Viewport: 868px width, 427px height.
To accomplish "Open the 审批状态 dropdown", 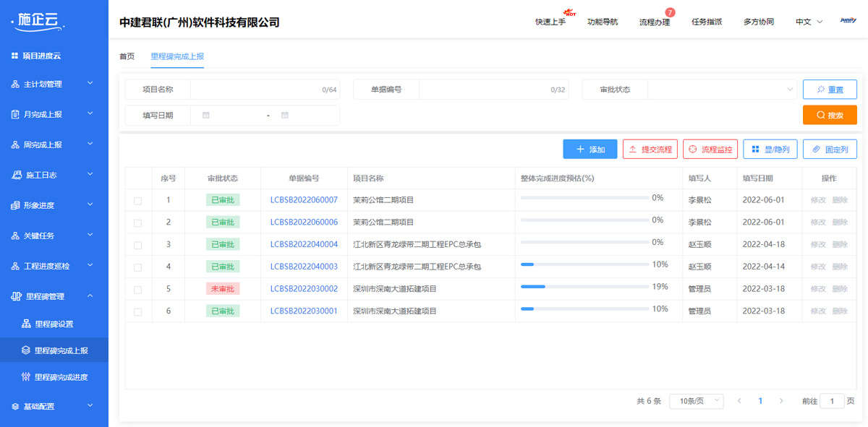I will [x=722, y=90].
